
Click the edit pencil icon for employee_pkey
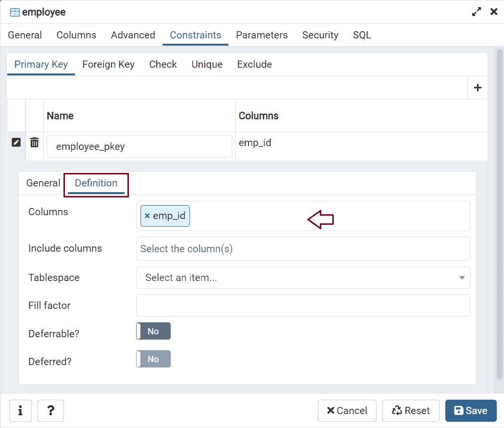coord(16,142)
